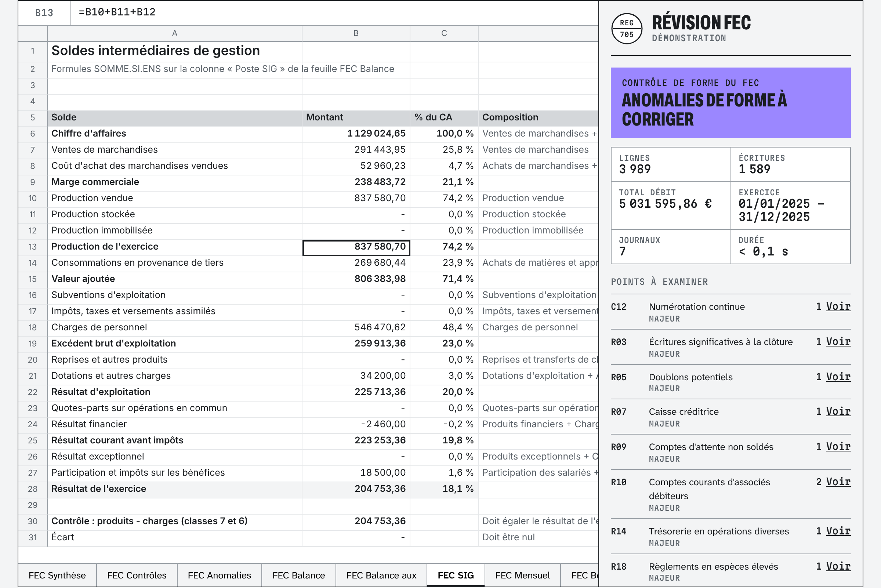Screen dimensions: 881x588
Task: View Comptes d'attente non soldés details
Action: 838,447
